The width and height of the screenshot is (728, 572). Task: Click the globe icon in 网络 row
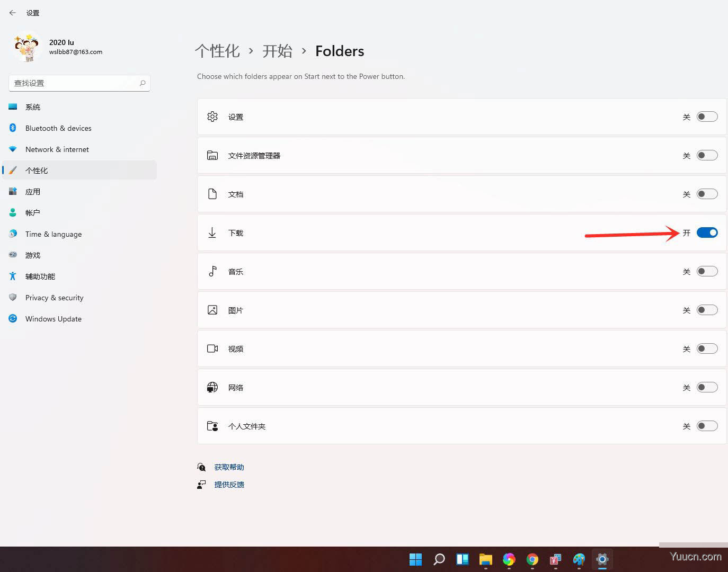click(x=212, y=387)
